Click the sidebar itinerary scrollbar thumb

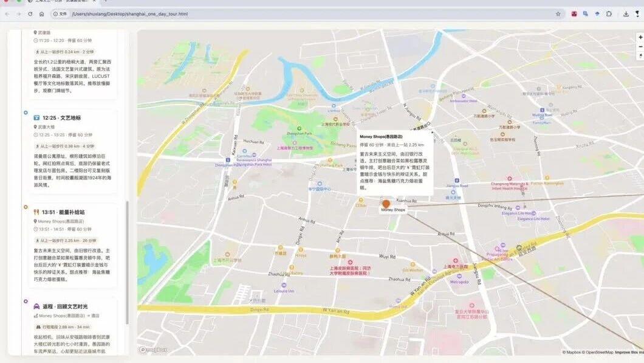tap(127, 262)
